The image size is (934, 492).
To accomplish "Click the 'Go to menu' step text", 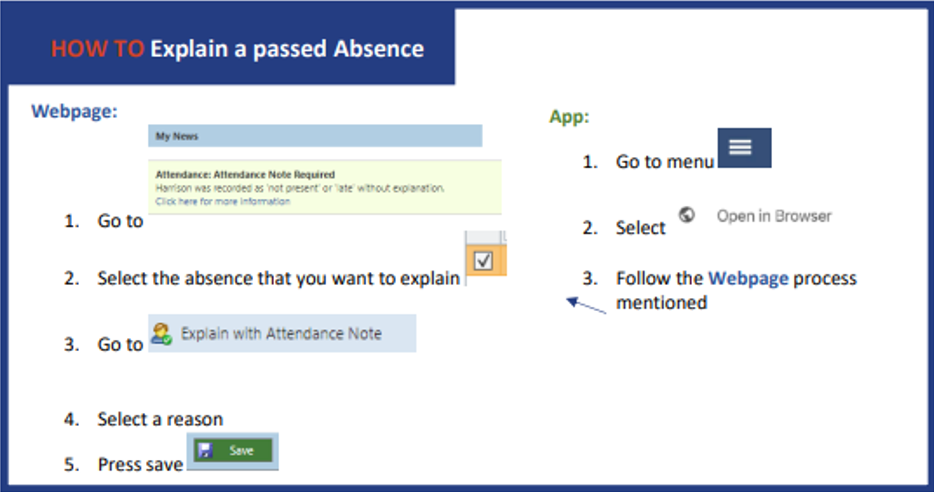I will coord(664,161).
